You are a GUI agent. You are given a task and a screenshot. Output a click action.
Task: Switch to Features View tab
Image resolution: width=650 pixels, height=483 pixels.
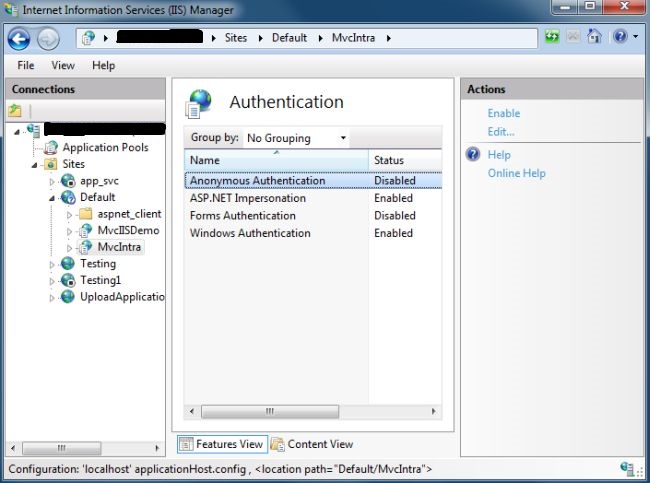(222, 444)
